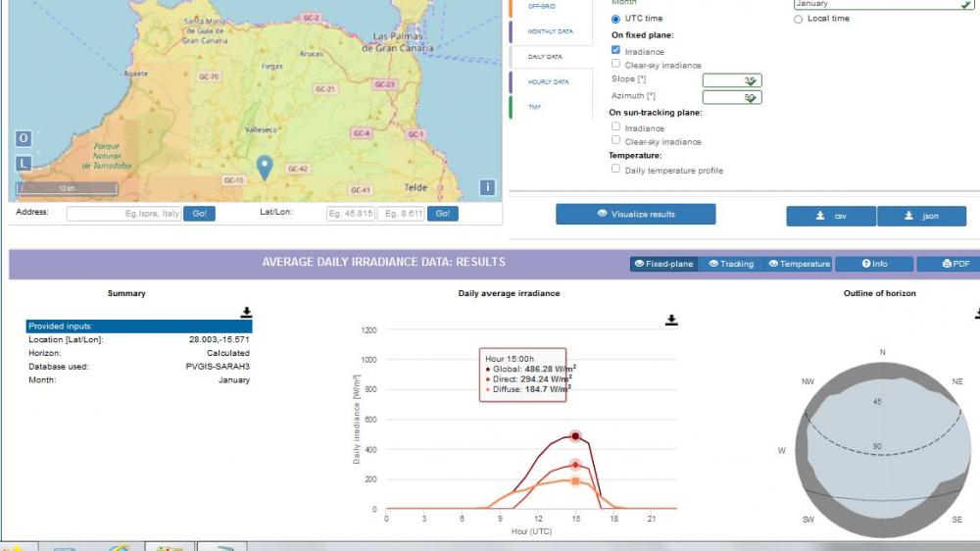The height and width of the screenshot is (551, 980).
Task: Enable sun-tracking Clear-sky irradiance checkbox
Action: 615,141
